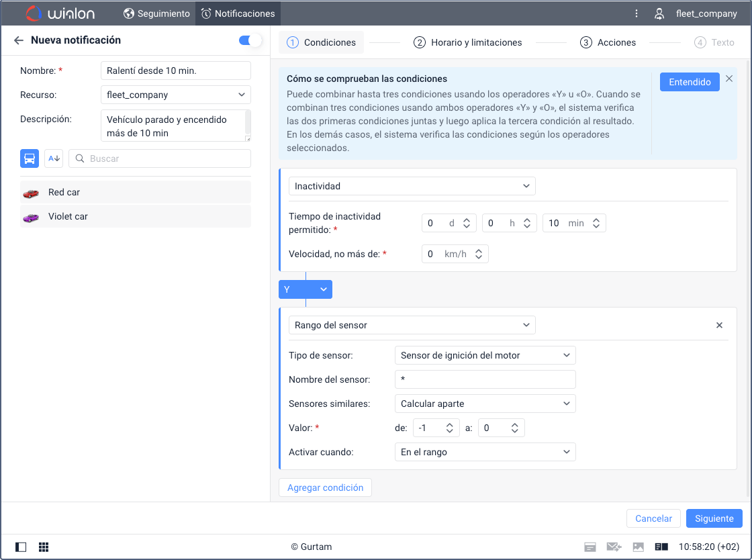Image resolution: width=752 pixels, height=560 pixels.
Task: Open the Seguimiento tab in top navigation
Action: [x=156, y=13]
